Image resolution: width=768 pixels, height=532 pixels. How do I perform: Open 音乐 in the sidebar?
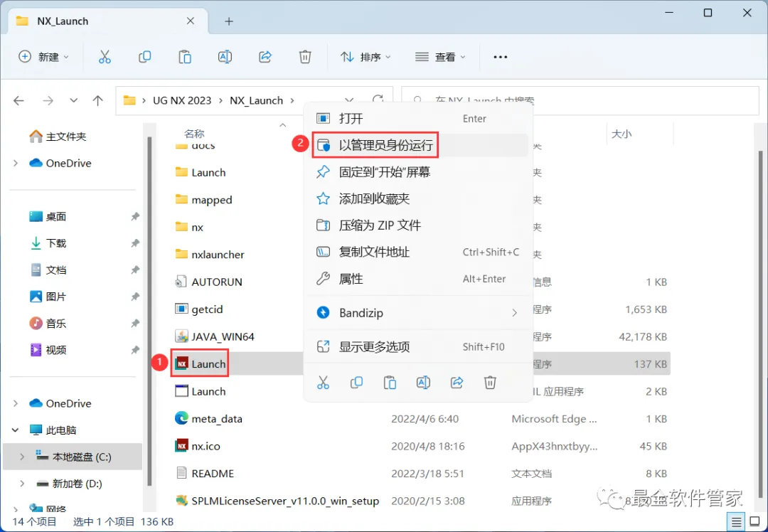pyautogui.click(x=48, y=324)
